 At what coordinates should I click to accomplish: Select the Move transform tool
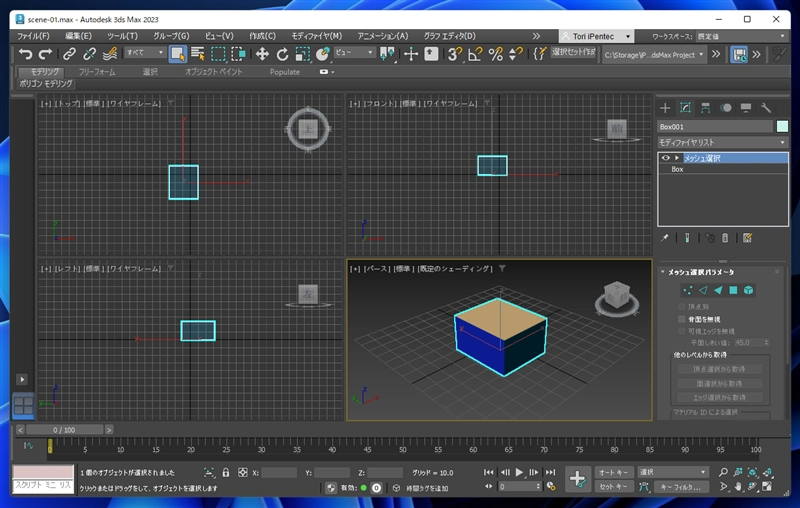262,54
